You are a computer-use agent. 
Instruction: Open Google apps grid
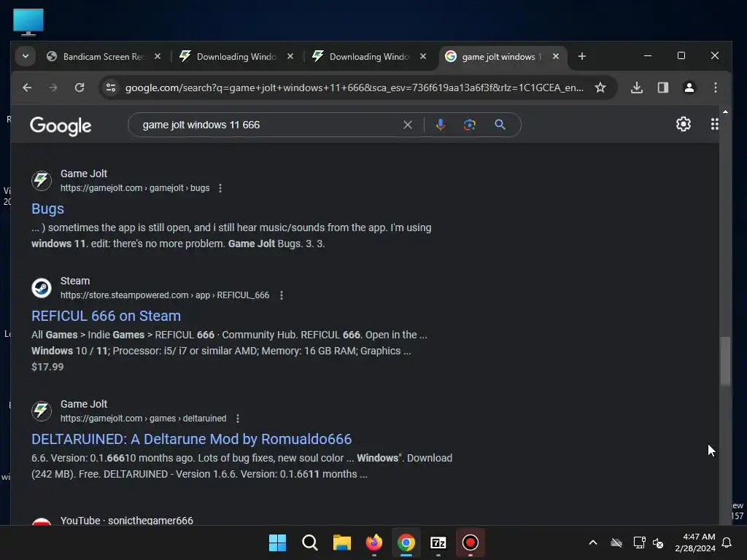click(714, 124)
